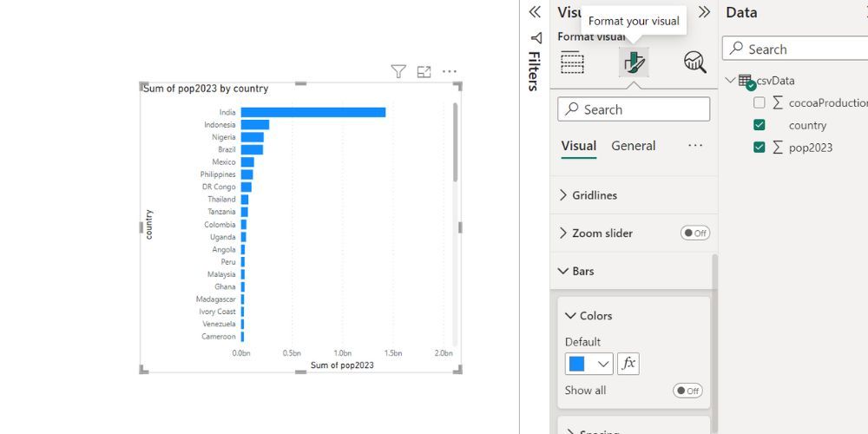Open Focus mode for the visual
This screenshot has height=434, width=868.
424,72
